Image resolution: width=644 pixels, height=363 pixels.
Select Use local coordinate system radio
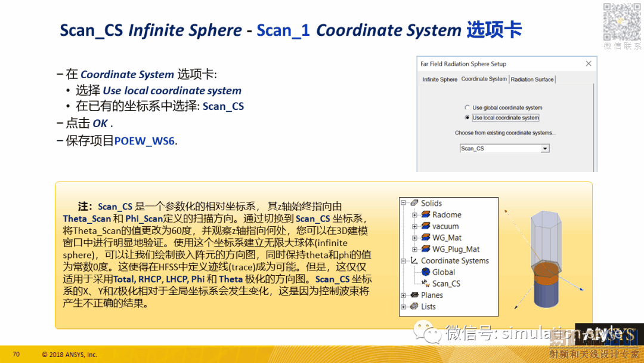tap(467, 118)
